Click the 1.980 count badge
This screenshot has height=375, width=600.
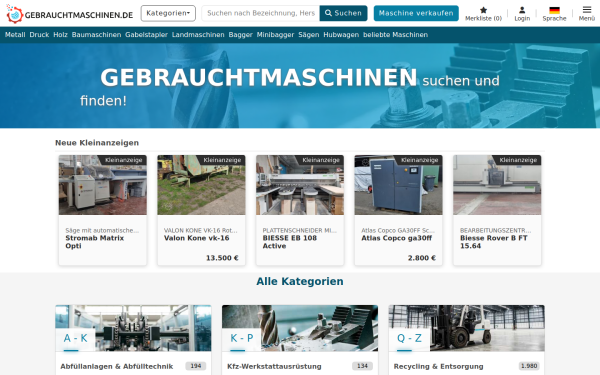[529, 366]
